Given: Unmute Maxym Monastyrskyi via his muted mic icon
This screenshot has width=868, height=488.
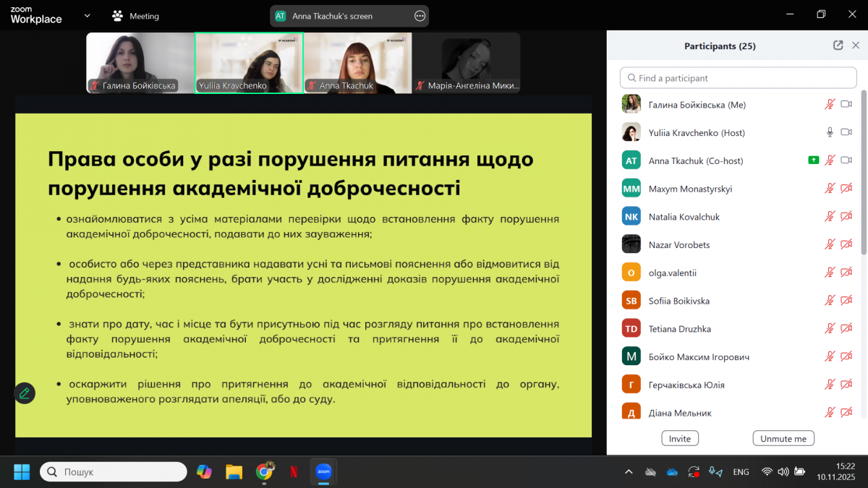Looking at the screenshot, I should click(829, 188).
